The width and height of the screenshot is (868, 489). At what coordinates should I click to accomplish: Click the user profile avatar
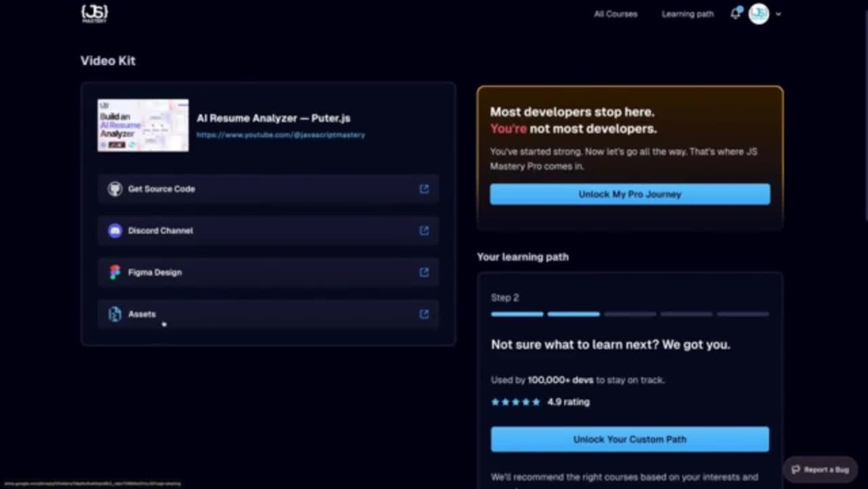[x=759, y=14]
